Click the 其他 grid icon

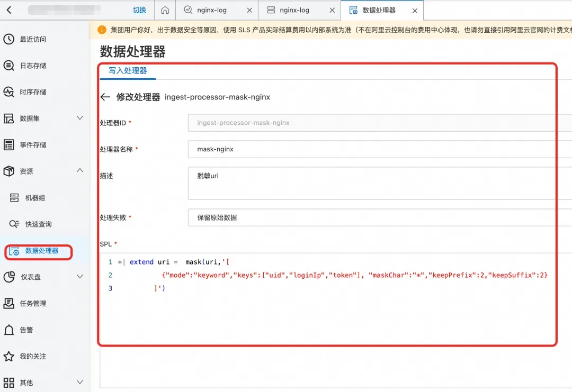coord(9,382)
